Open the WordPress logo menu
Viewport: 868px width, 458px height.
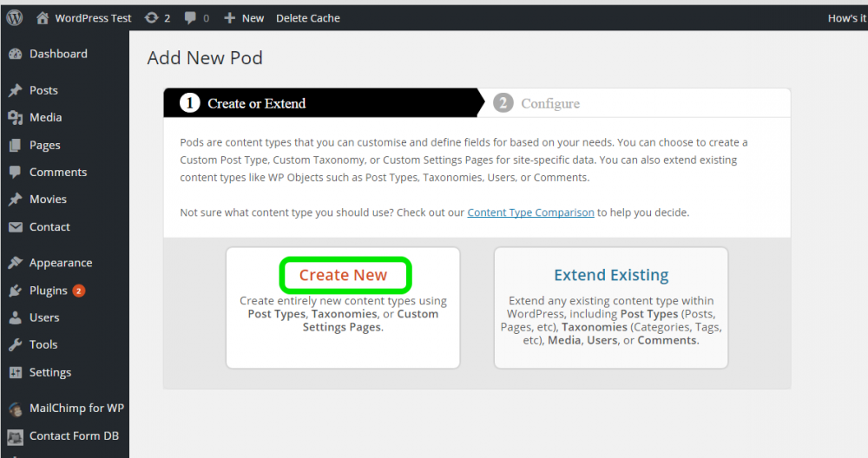point(15,17)
